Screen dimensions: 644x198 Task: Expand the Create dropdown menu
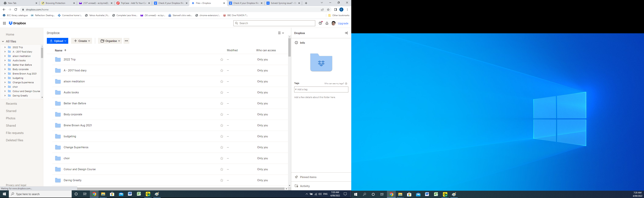(82, 41)
